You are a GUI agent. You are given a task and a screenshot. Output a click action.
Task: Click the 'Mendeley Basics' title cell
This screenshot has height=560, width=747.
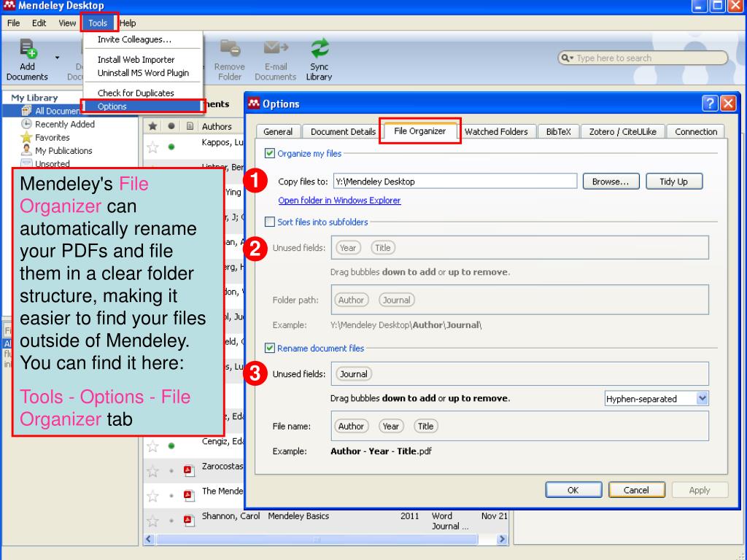298,516
